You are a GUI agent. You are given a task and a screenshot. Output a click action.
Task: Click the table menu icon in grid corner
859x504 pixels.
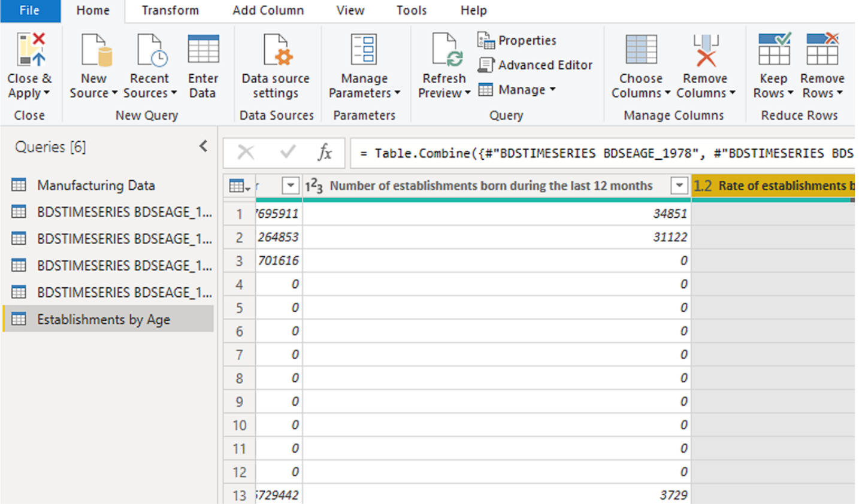coord(239,186)
